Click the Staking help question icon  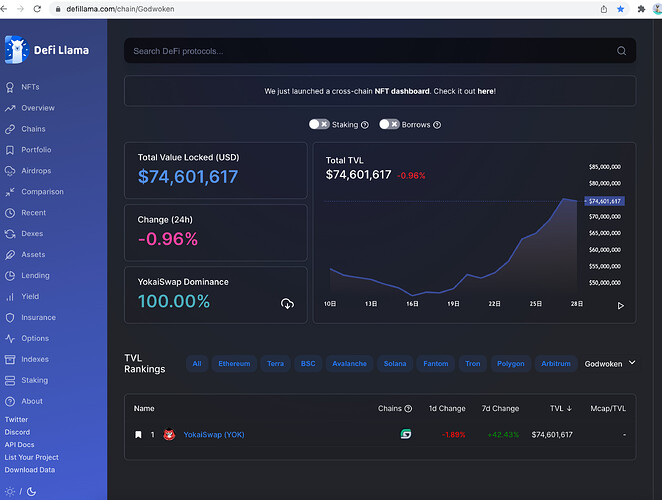coord(365,125)
